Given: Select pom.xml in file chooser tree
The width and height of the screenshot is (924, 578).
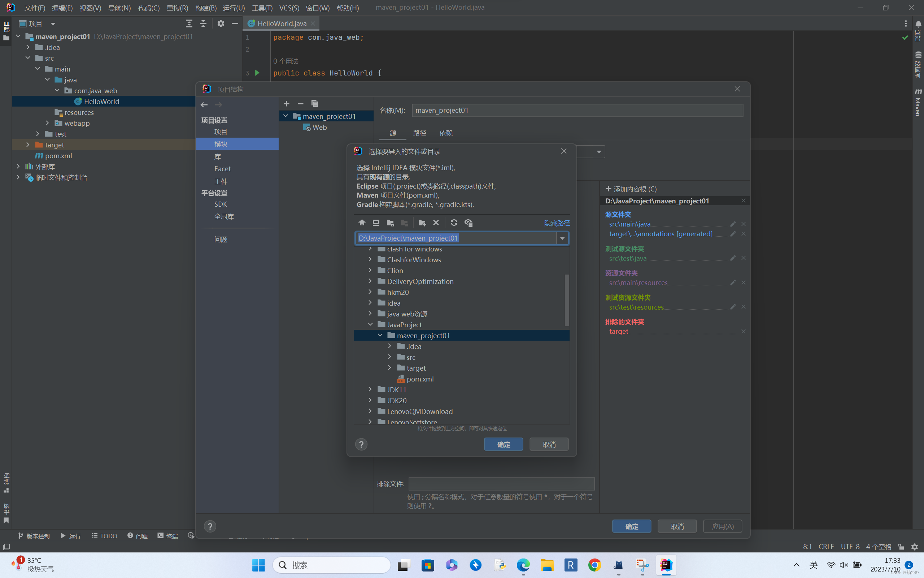Looking at the screenshot, I should click(x=420, y=379).
